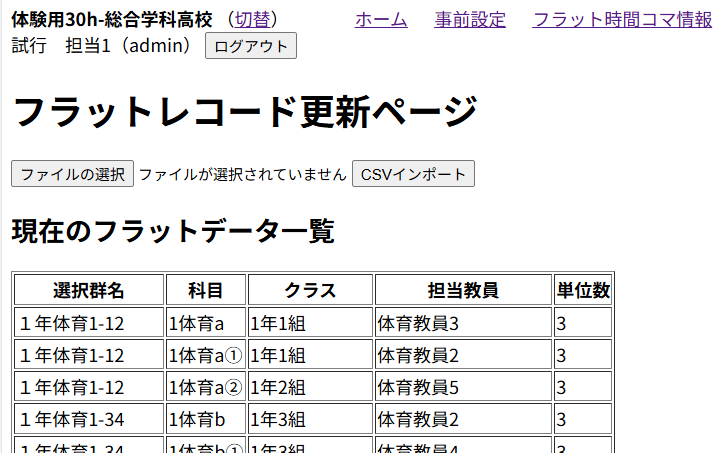724x453 pixels.
Task: Click the 担当教員 column header
Action: [x=463, y=291]
